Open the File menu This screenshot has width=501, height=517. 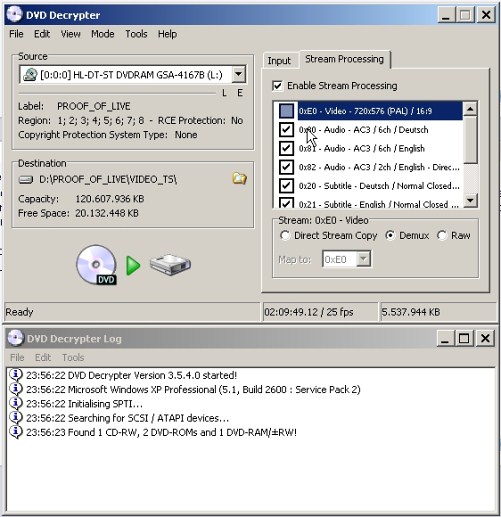click(16, 34)
